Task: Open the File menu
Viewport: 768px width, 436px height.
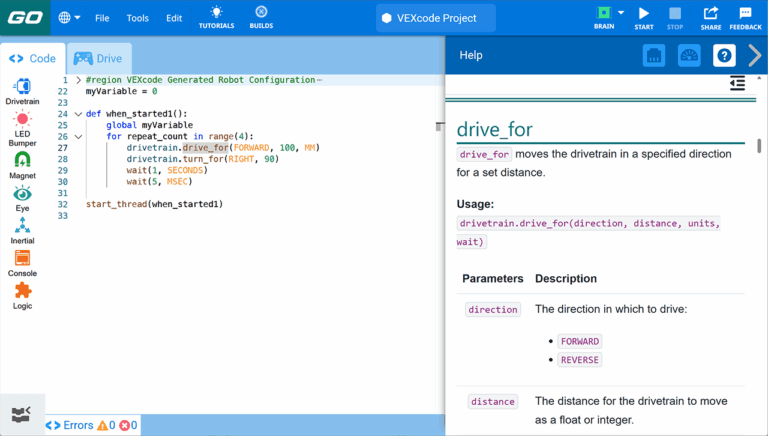Action: 102,18
